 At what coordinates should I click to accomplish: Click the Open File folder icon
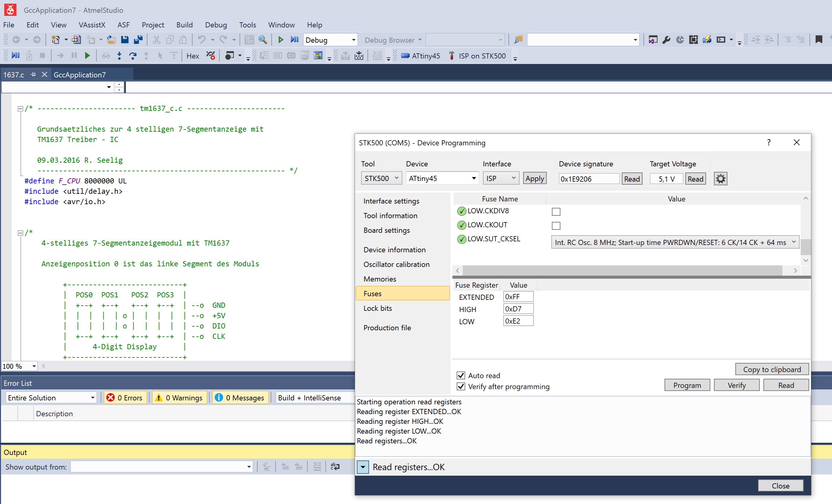(111, 40)
